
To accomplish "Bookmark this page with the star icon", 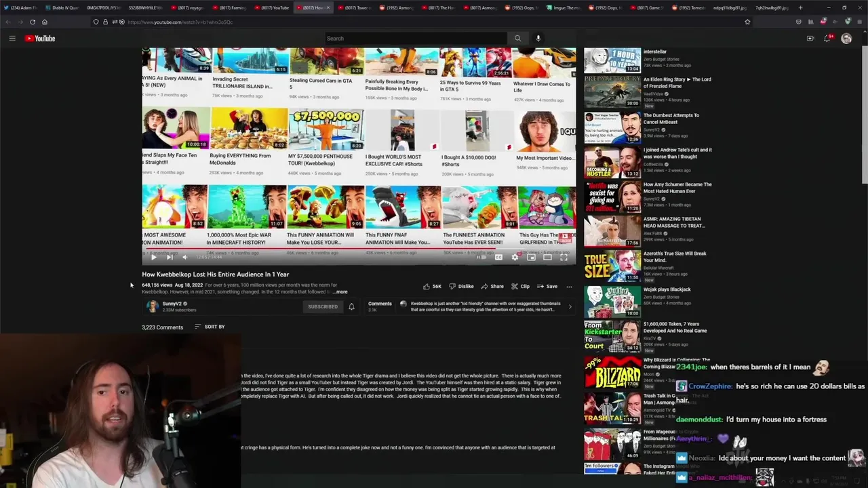I will (747, 22).
